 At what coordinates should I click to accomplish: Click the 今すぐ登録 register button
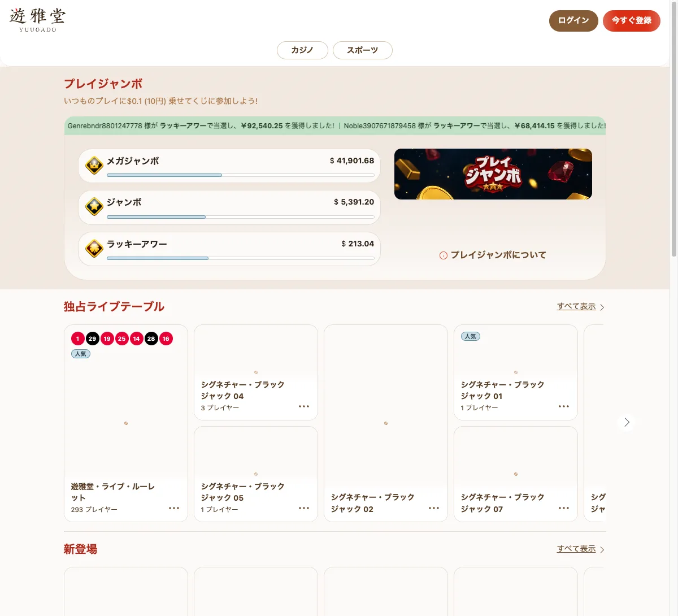(x=632, y=21)
